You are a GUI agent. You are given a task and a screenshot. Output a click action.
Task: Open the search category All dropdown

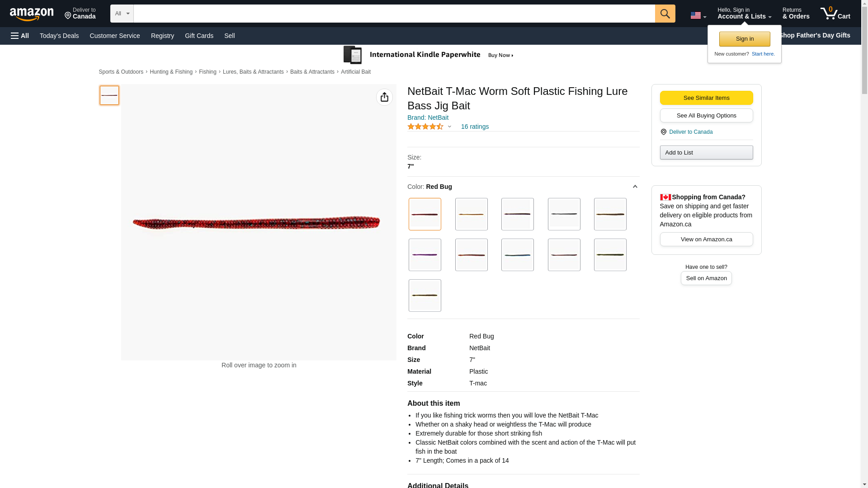pyautogui.click(x=122, y=14)
